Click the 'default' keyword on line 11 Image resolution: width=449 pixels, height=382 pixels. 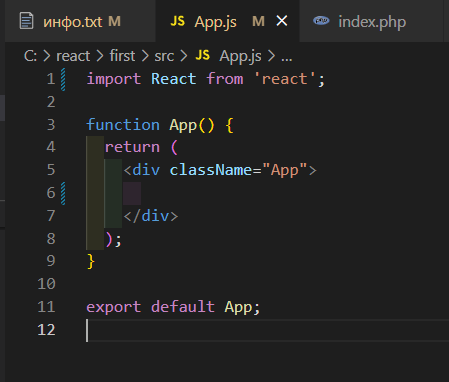pyautogui.click(x=183, y=307)
